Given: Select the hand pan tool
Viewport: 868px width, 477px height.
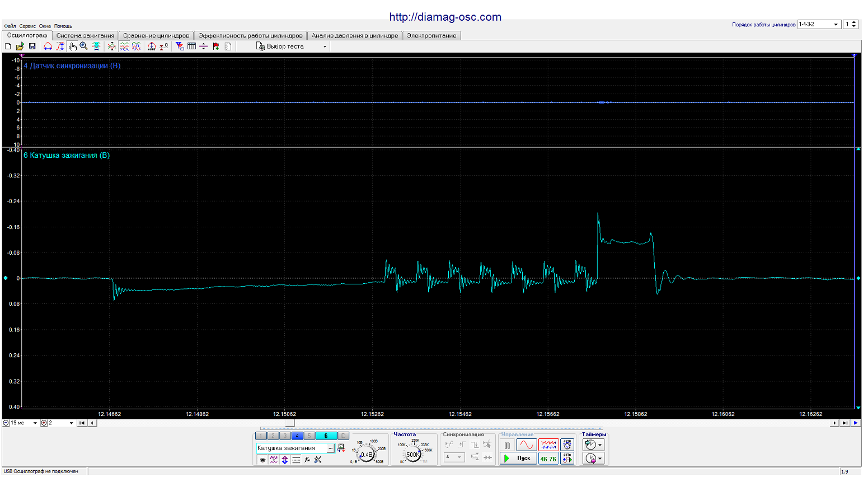Looking at the screenshot, I should pyautogui.click(x=72, y=46).
